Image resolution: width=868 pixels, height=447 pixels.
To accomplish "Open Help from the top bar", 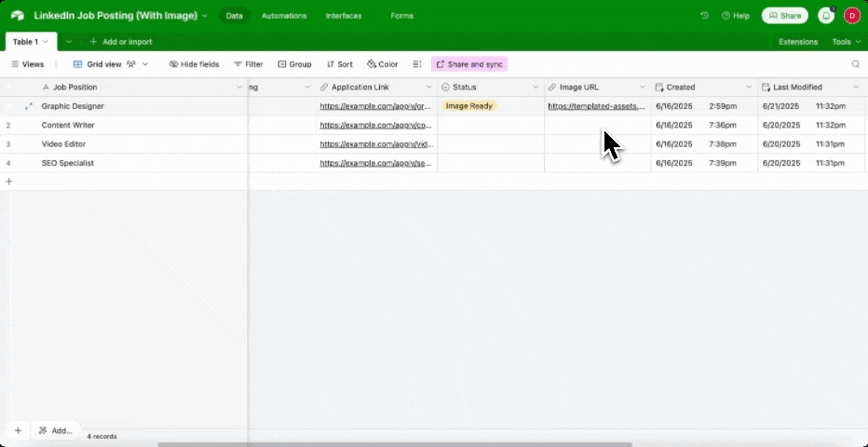I will [735, 16].
